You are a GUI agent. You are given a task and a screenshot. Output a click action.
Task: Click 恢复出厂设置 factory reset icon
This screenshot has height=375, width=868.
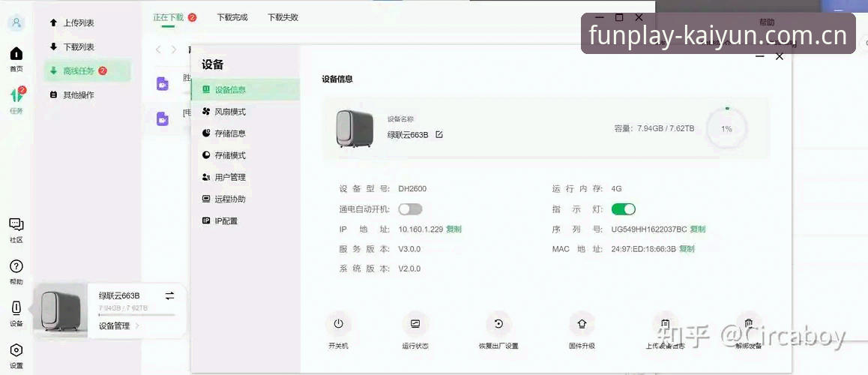(x=498, y=324)
